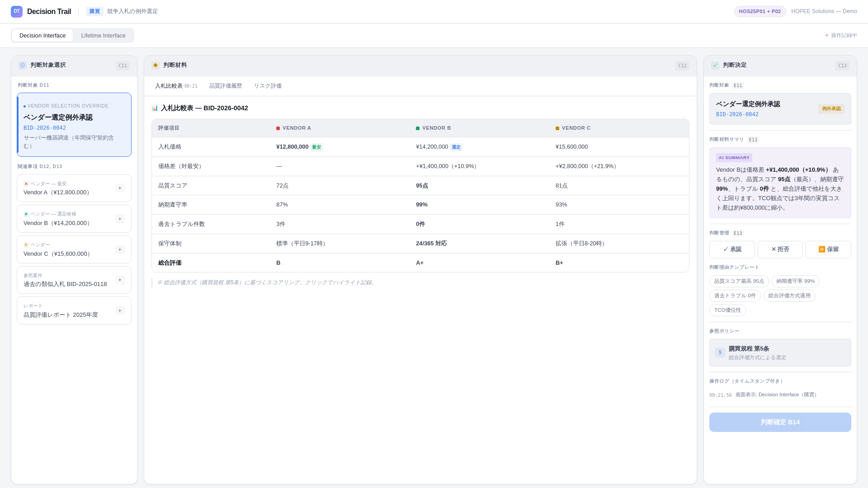This screenshot has width=868, height=488.
Task: Click the AI SUMMARY label
Action: pos(734,158)
